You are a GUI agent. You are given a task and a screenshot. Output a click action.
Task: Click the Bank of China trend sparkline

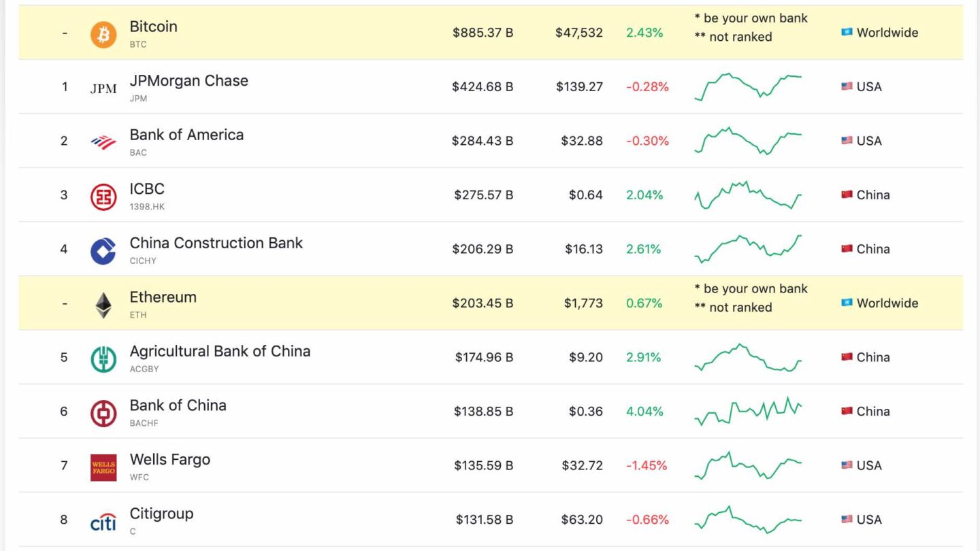click(x=748, y=411)
